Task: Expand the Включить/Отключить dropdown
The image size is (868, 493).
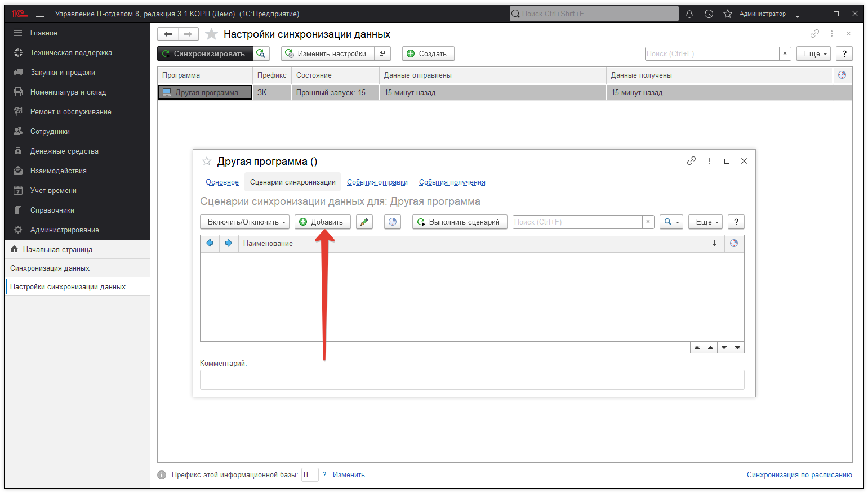Action: point(245,222)
